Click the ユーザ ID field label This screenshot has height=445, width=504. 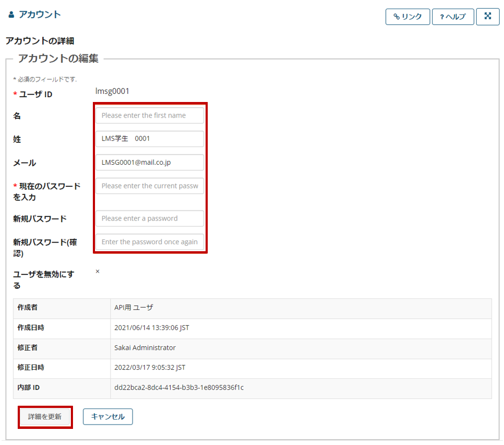pos(35,94)
